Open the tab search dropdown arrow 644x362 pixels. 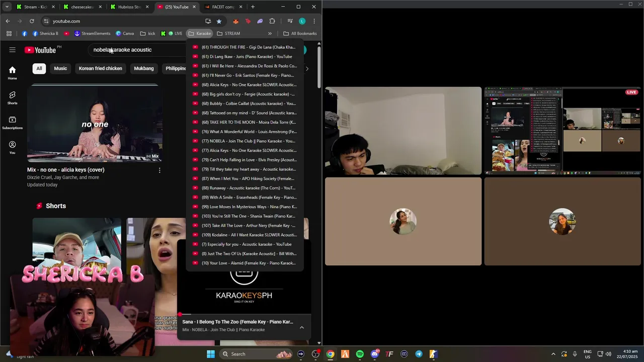(7, 7)
